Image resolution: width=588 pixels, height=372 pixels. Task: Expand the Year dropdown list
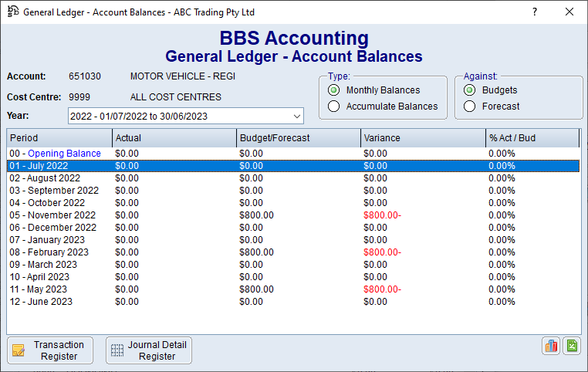tap(297, 116)
